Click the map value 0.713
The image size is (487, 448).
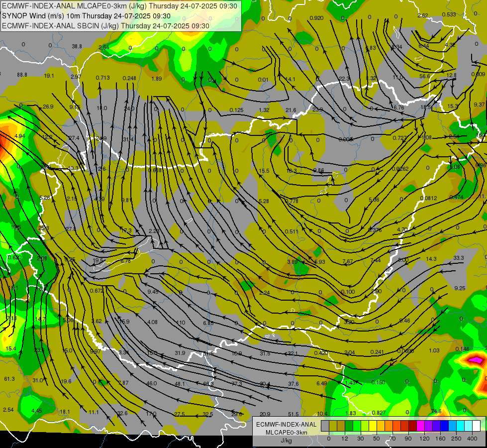click(102, 78)
